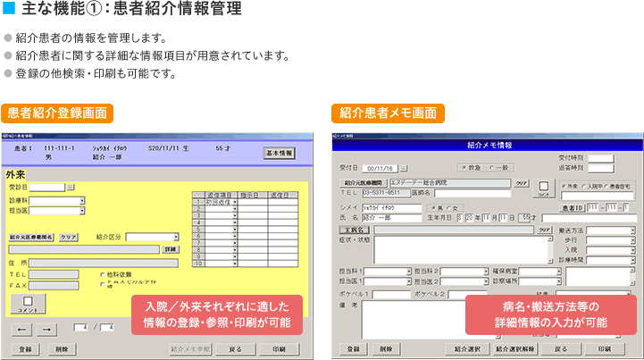Viewport: 644px width, 360px height.
Task: Open the 担当科1 dropdown
Action: (409, 272)
